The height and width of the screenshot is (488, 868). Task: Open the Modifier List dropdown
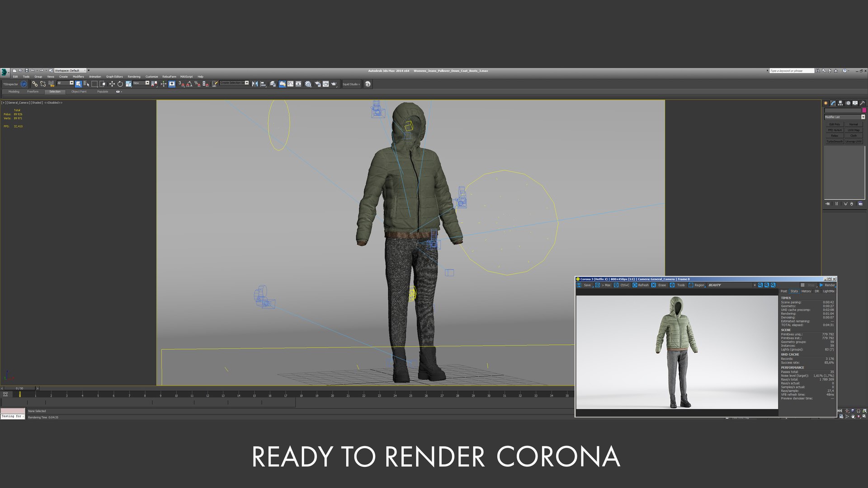844,117
